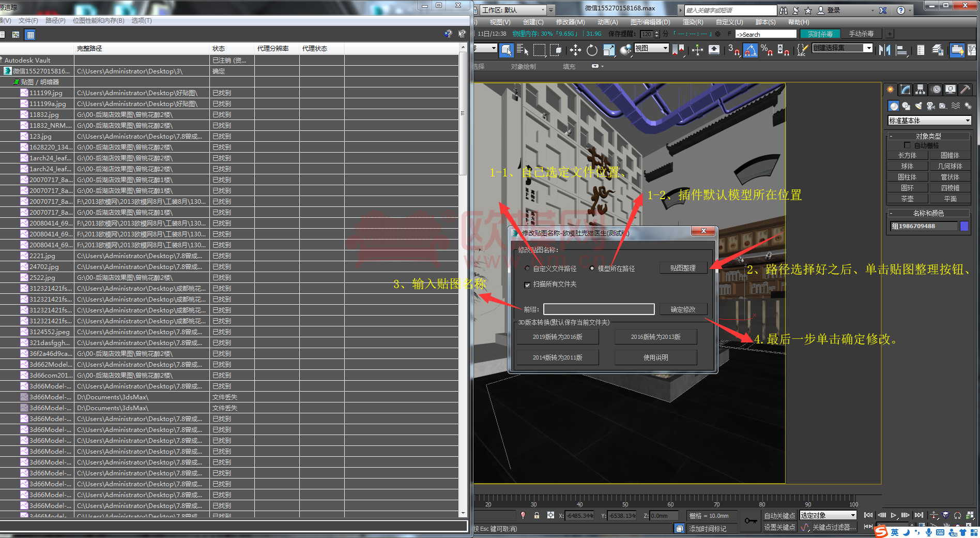Uncheck the 扫描所有文件夹 checkbox

(527, 285)
